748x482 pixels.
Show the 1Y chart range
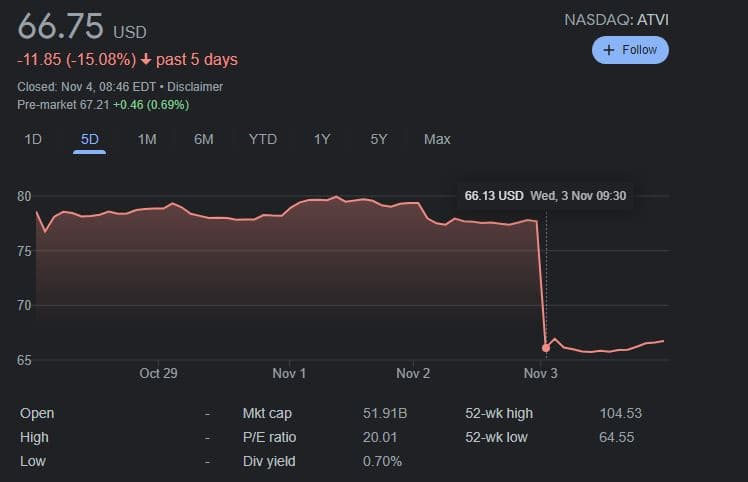click(322, 139)
